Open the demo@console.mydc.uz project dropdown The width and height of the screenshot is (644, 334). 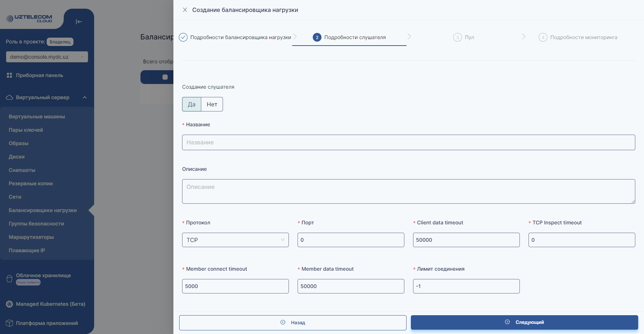[x=47, y=56]
